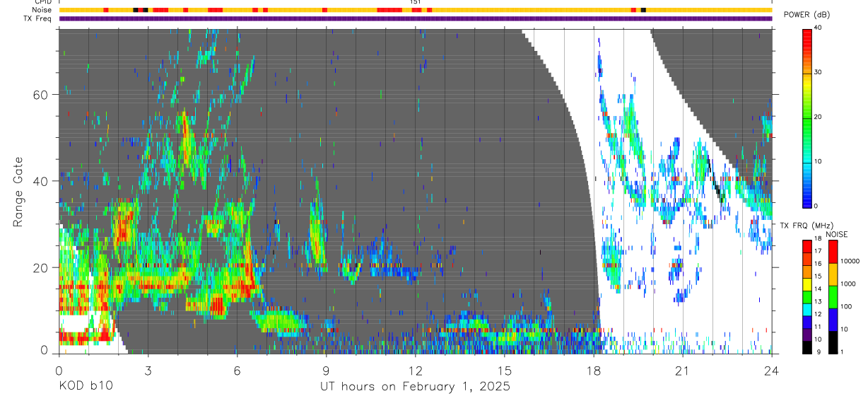Click the 17 label on TX FRQ scale
Screen dimensions: 868x401
[x=817, y=252]
